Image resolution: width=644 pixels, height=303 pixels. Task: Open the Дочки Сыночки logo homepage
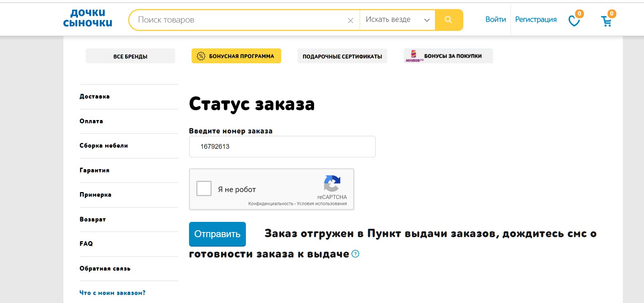point(88,18)
